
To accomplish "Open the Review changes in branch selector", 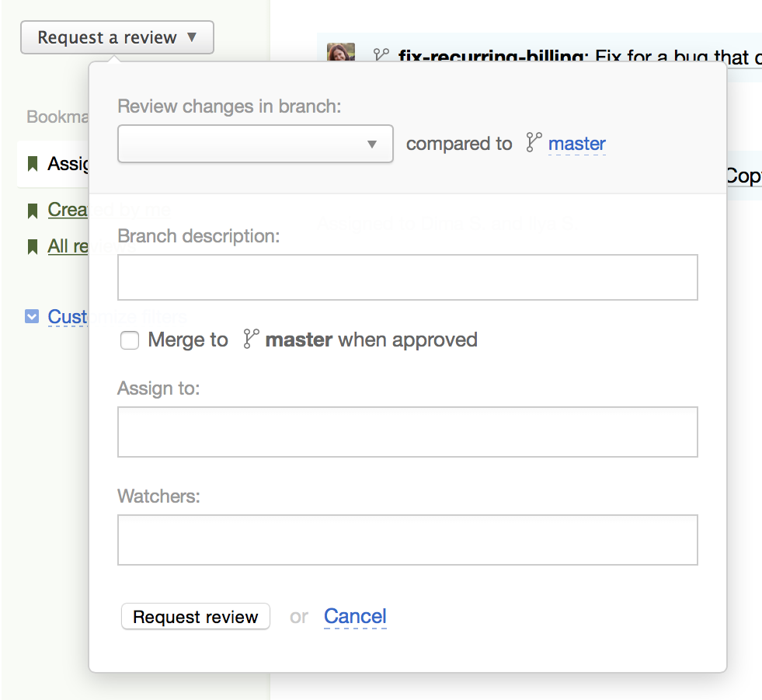I will [255, 144].
